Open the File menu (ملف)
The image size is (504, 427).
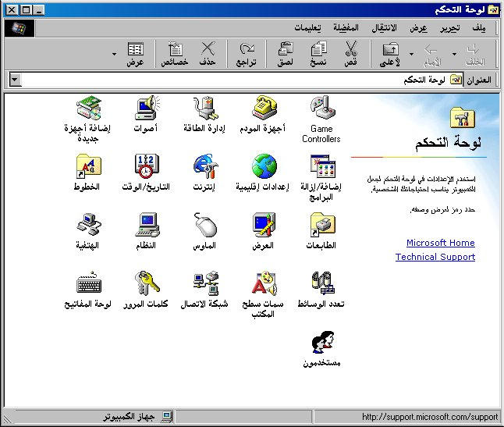(479, 28)
